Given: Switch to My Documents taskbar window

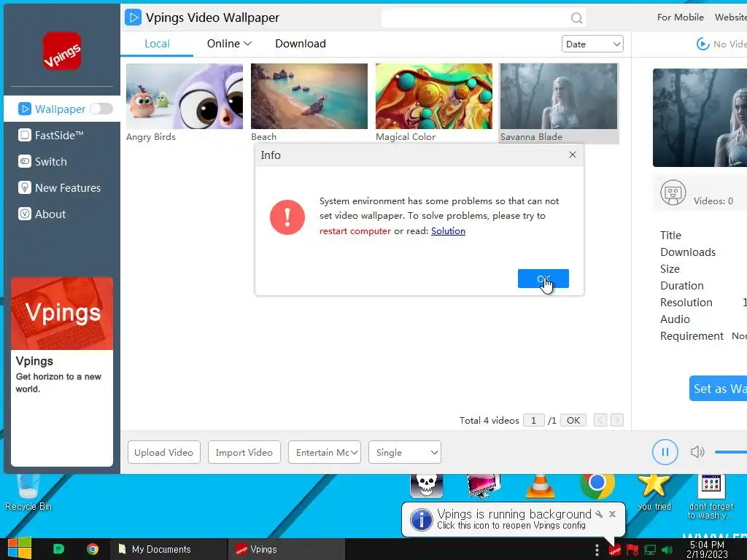Looking at the screenshot, I should click(x=169, y=549).
